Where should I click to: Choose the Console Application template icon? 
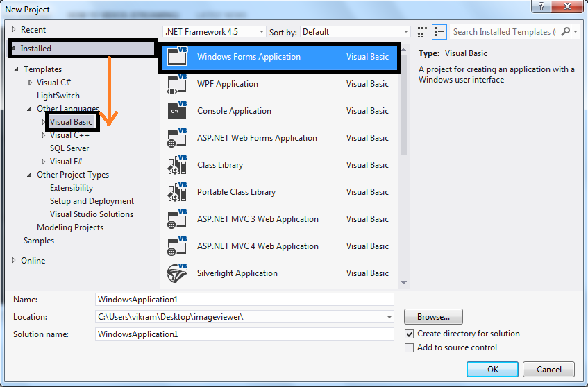[177, 110]
